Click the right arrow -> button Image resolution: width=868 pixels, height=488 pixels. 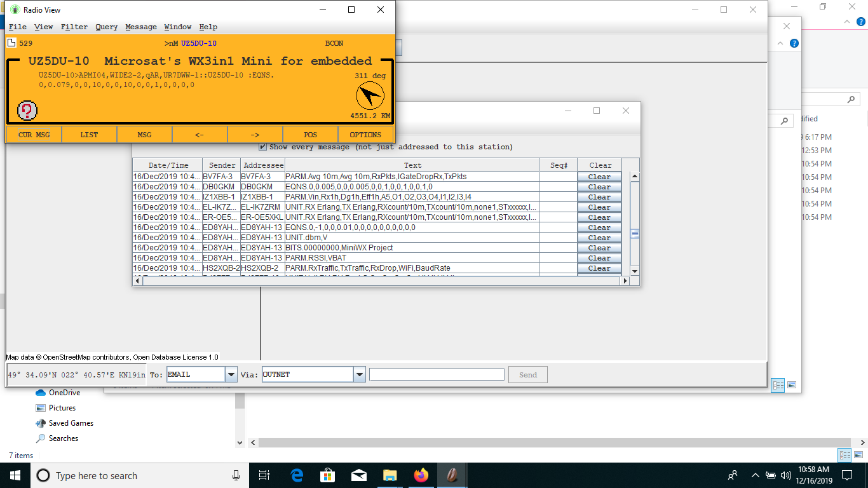point(255,135)
